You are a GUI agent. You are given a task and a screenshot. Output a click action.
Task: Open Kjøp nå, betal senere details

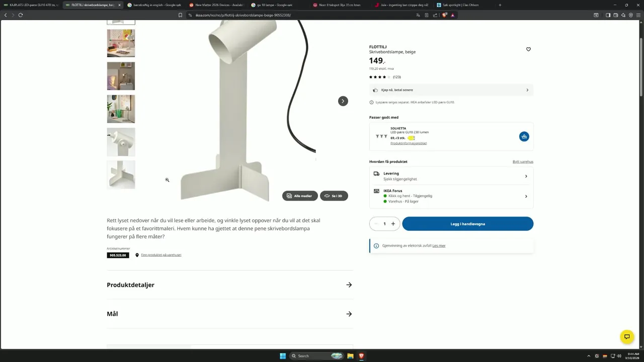[451, 90]
